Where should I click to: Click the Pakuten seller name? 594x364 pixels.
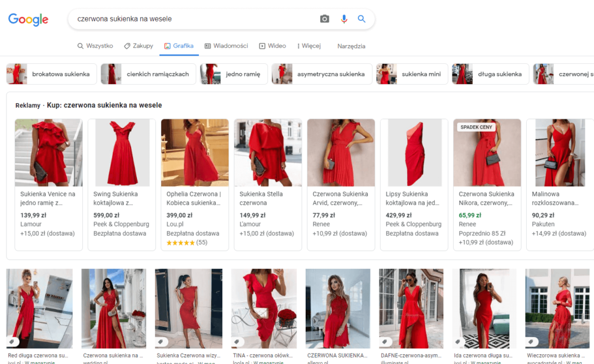(x=543, y=224)
